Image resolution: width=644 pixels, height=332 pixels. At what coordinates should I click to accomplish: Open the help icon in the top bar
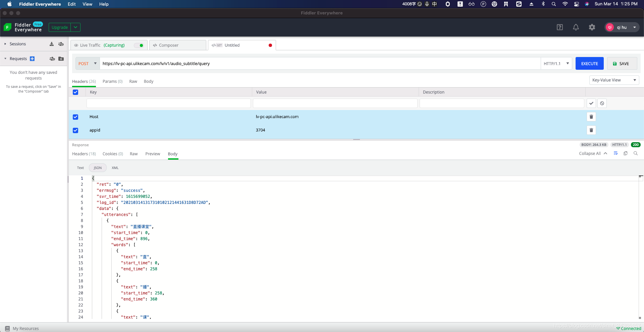pos(560,27)
